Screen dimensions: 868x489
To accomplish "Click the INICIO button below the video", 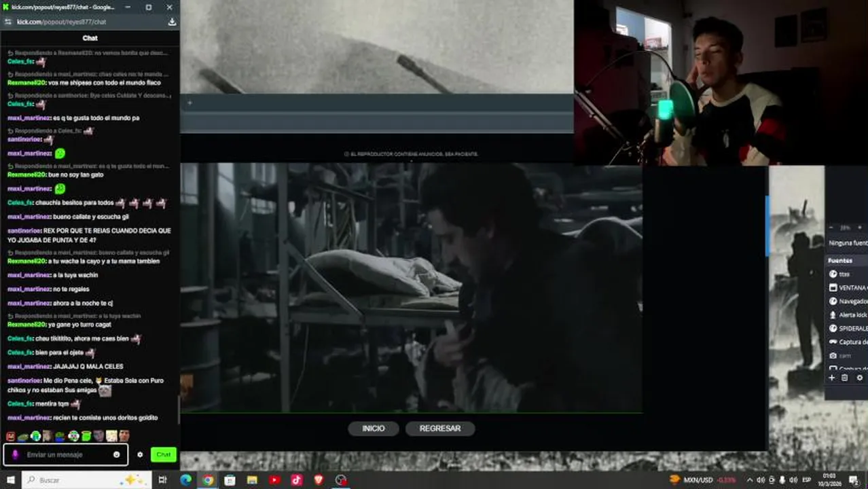I will pos(373,429).
